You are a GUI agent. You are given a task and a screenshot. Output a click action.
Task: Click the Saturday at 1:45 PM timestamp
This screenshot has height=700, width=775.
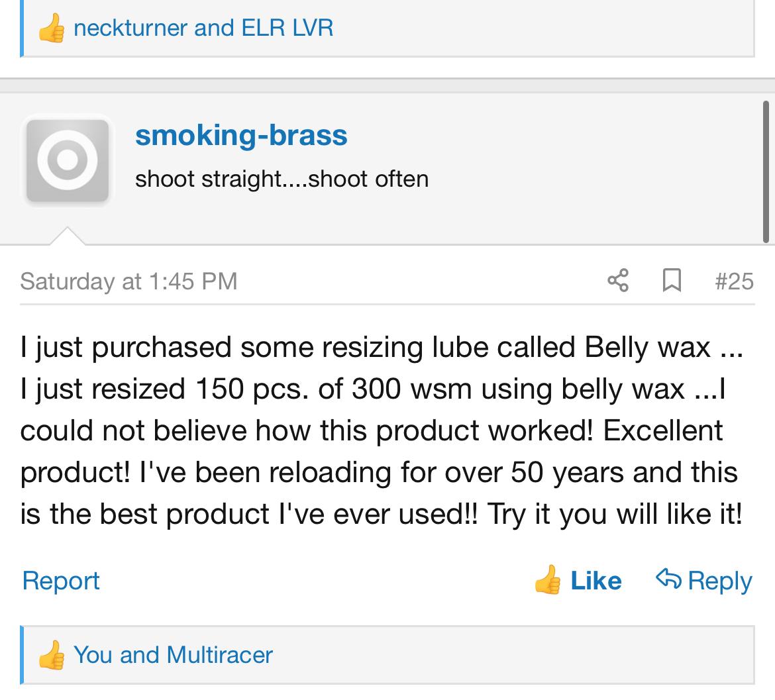(x=129, y=281)
